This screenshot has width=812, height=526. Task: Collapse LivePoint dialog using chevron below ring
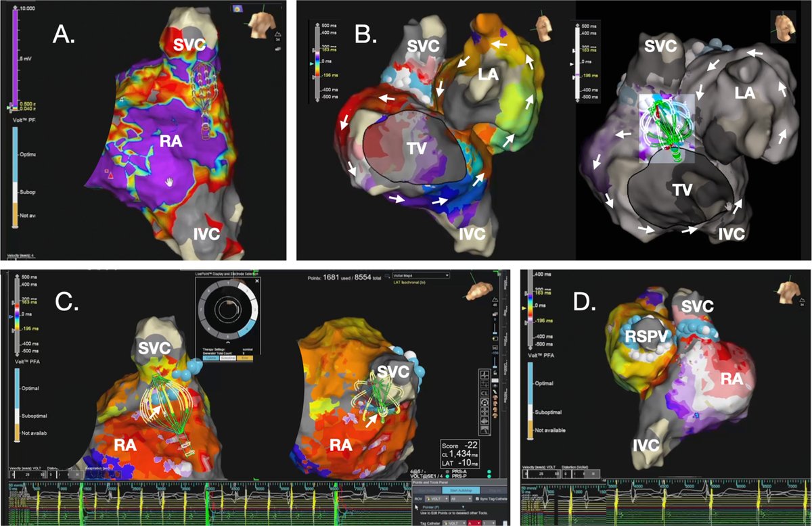coord(228,342)
